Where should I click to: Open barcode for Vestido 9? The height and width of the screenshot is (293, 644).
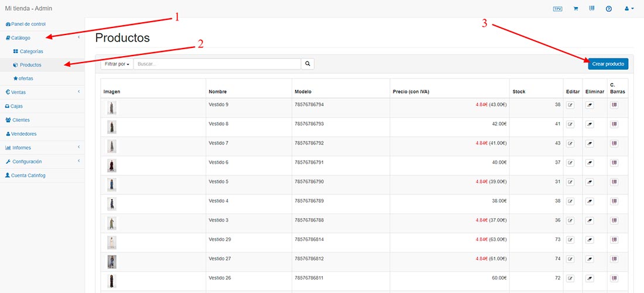point(614,105)
